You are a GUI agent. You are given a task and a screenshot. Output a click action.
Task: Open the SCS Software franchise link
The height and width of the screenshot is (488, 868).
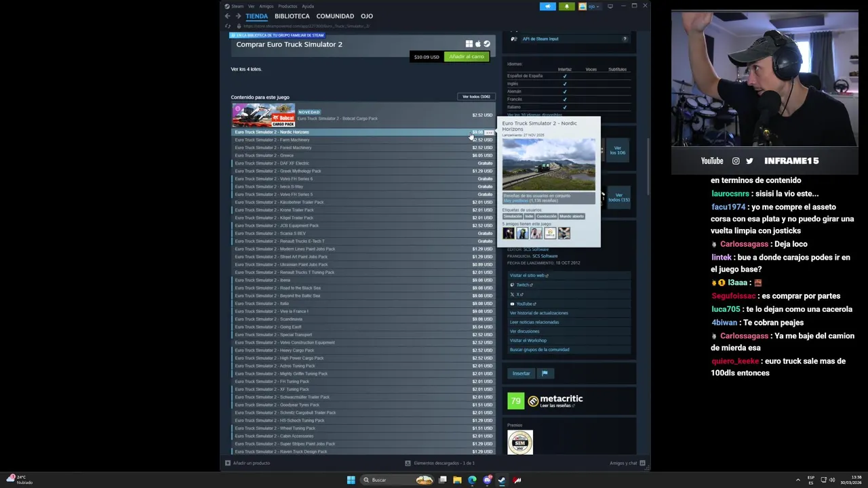tap(545, 256)
